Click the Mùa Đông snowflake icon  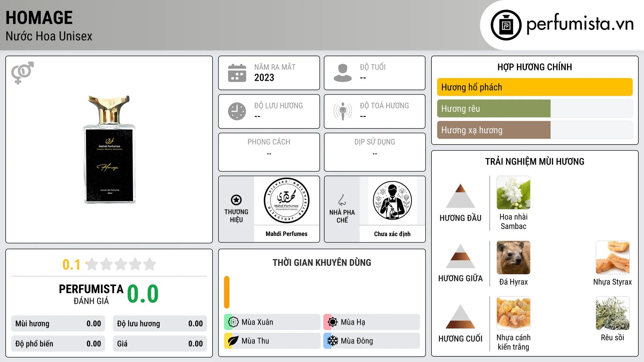tap(332, 341)
